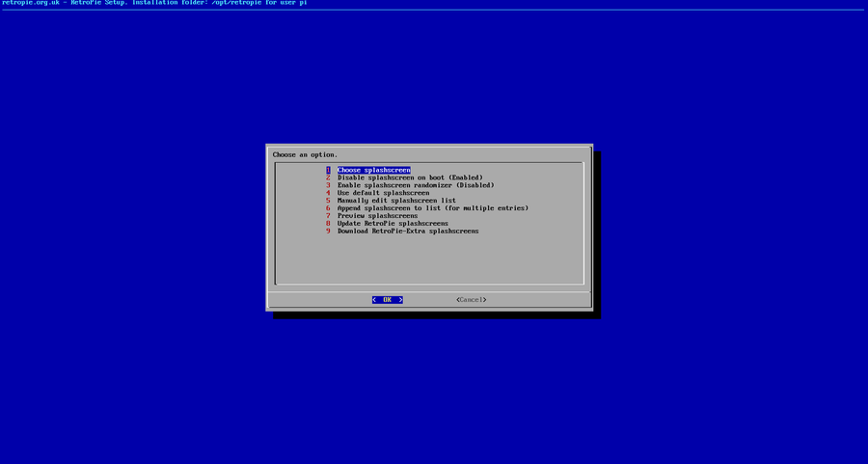Select "Append splashscreen to list" entry
The image size is (868, 464).
[432, 208]
